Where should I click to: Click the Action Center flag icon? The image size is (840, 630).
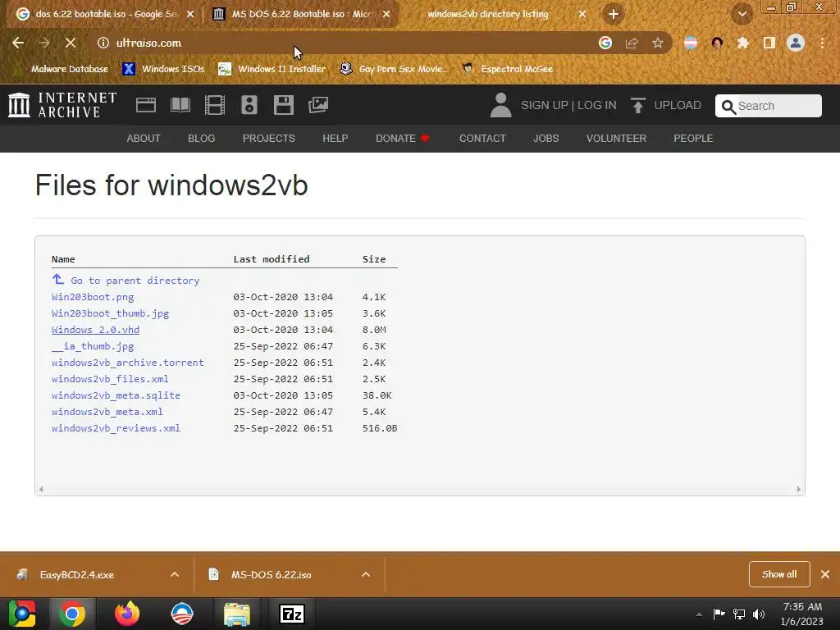(719, 614)
